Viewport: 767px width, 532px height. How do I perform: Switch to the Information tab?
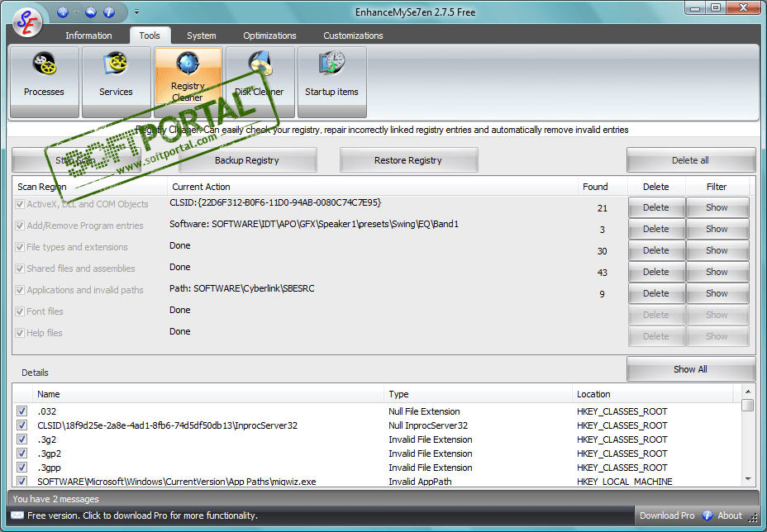pos(88,36)
